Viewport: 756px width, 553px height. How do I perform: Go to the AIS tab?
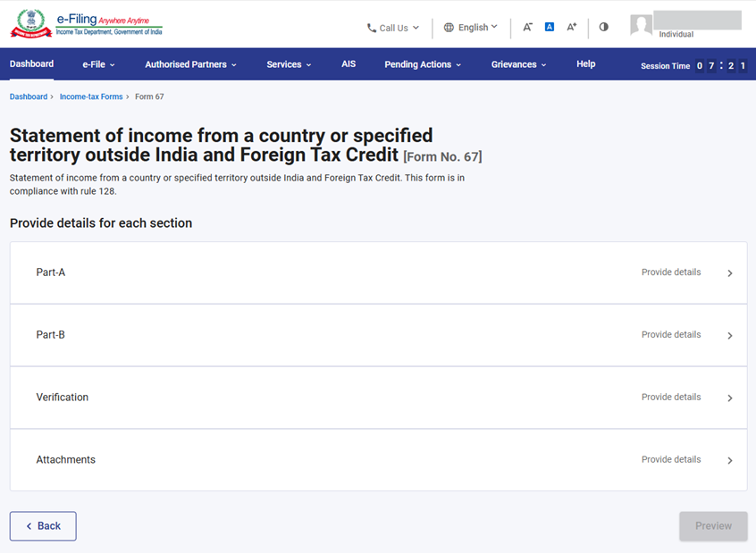pos(349,64)
